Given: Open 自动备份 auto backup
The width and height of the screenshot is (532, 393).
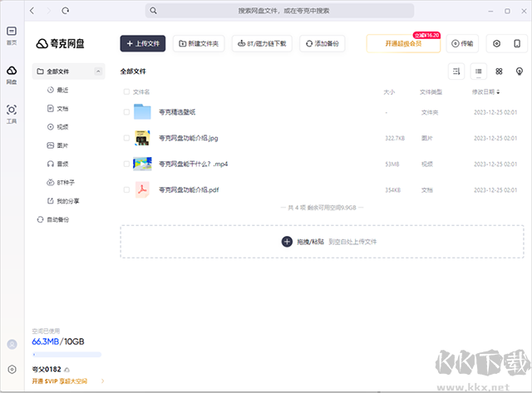Looking at the screenshot, I should [53, 219].
